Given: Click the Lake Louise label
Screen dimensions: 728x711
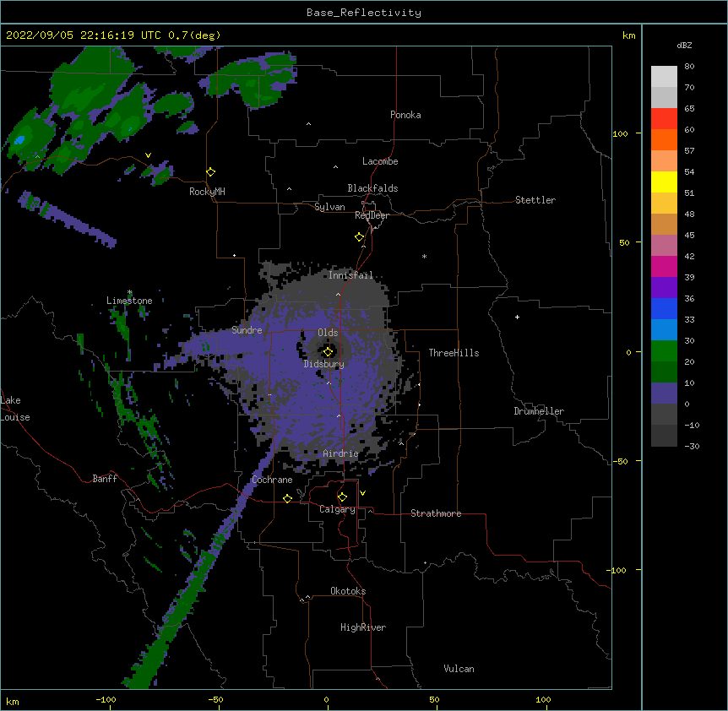Looking at the screenshot, I should click(15, 409).
